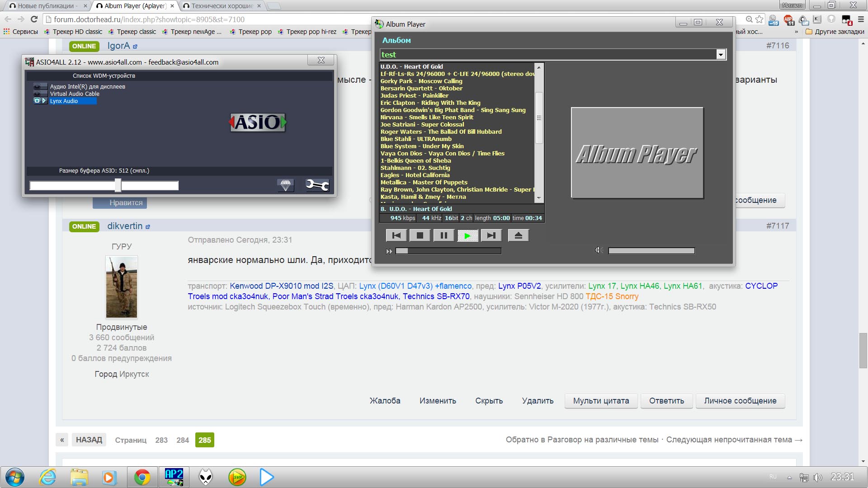Open Windows Start menu orb

(15, 477)
